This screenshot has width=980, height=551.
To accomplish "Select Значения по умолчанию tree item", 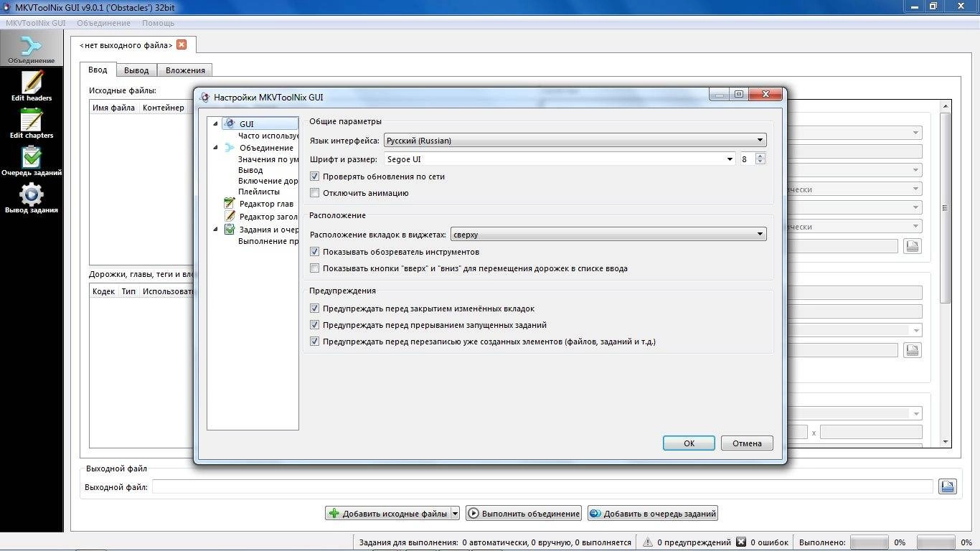I will (268, 159).
